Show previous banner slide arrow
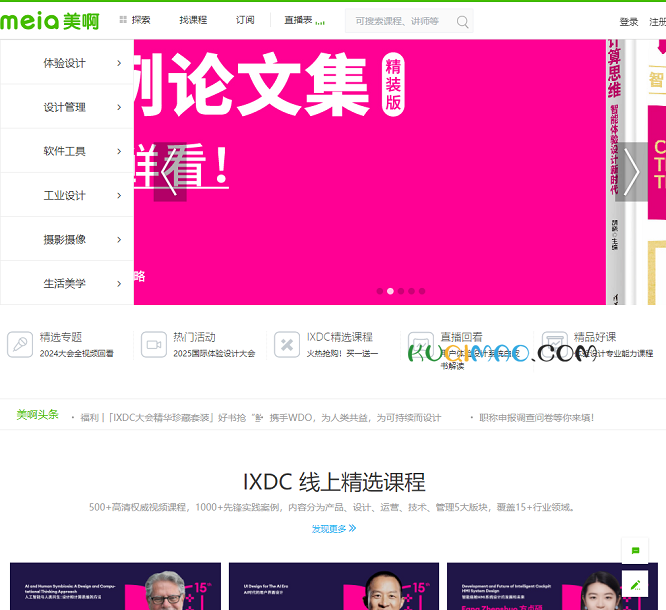This screenshot has height=610, width=666. (x=170, y=172)
